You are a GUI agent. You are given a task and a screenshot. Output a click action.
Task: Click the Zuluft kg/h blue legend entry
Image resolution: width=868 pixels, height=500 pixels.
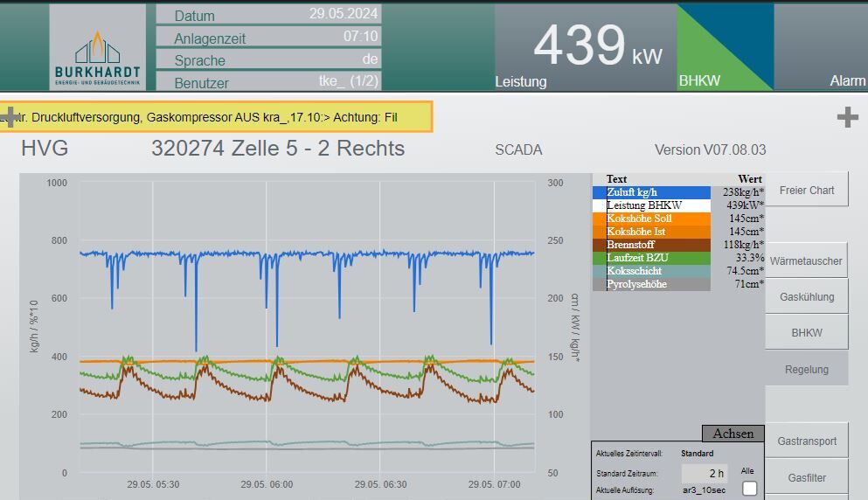(651, 192)
